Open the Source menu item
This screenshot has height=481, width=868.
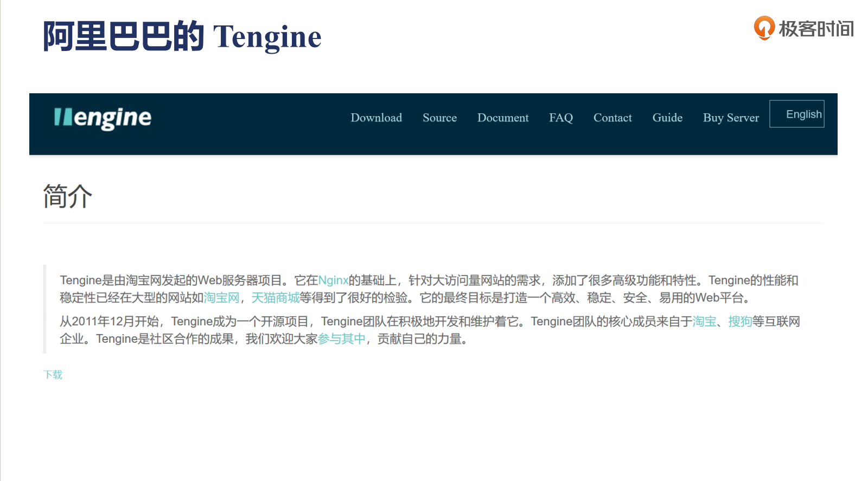pos(439,118)
